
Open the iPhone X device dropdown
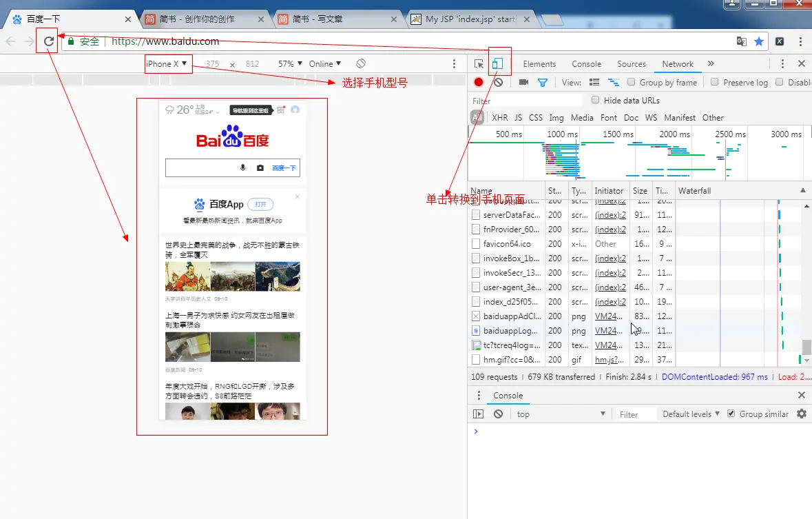[x=166, y=64]
